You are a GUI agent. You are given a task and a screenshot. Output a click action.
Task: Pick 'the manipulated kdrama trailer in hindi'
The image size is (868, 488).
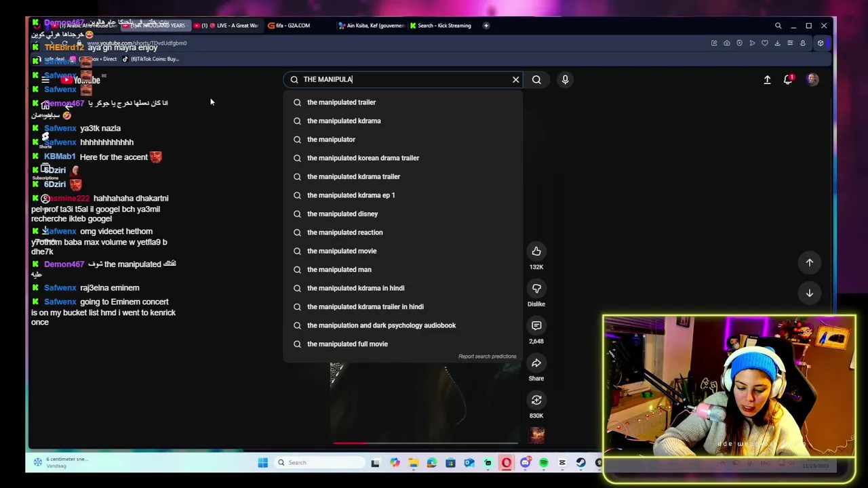(x=403, y=307)
